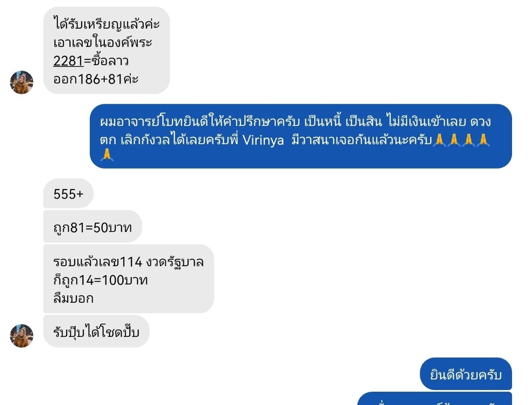Click the first praying hands emoji in the row
Screen dimensions: 532x405
439,140
